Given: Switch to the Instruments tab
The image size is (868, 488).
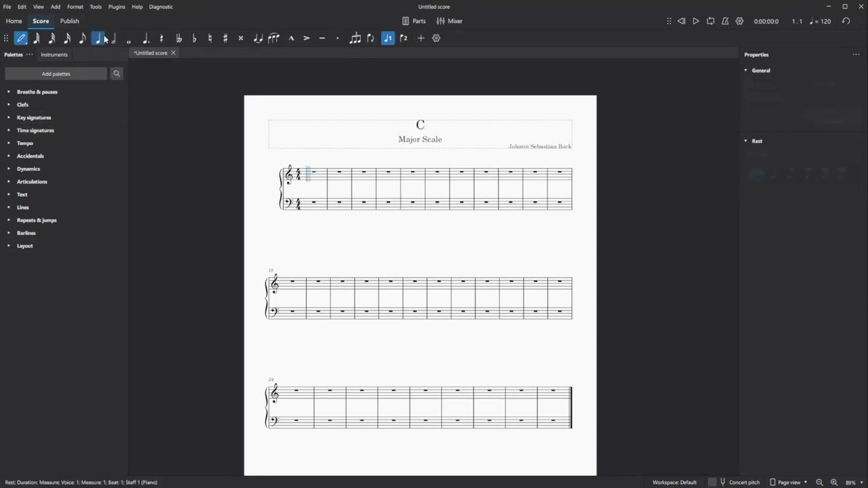Looking at the screenshot, I should 54,54.
